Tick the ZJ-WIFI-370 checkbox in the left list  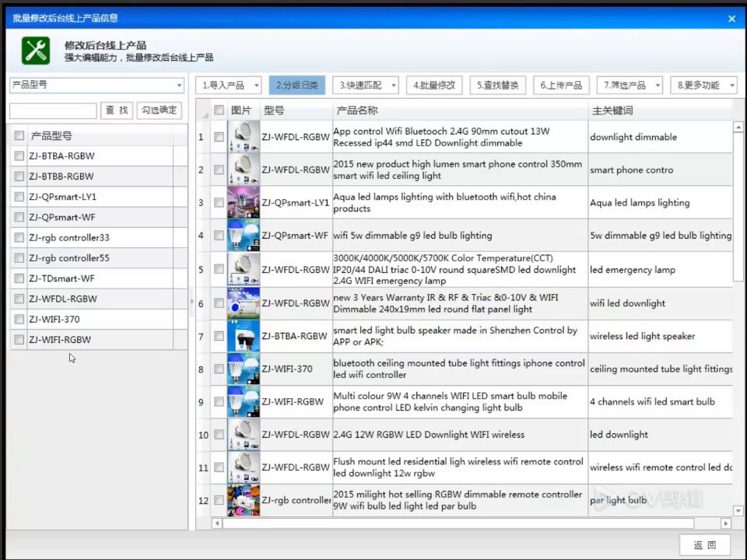click(19, 319)
